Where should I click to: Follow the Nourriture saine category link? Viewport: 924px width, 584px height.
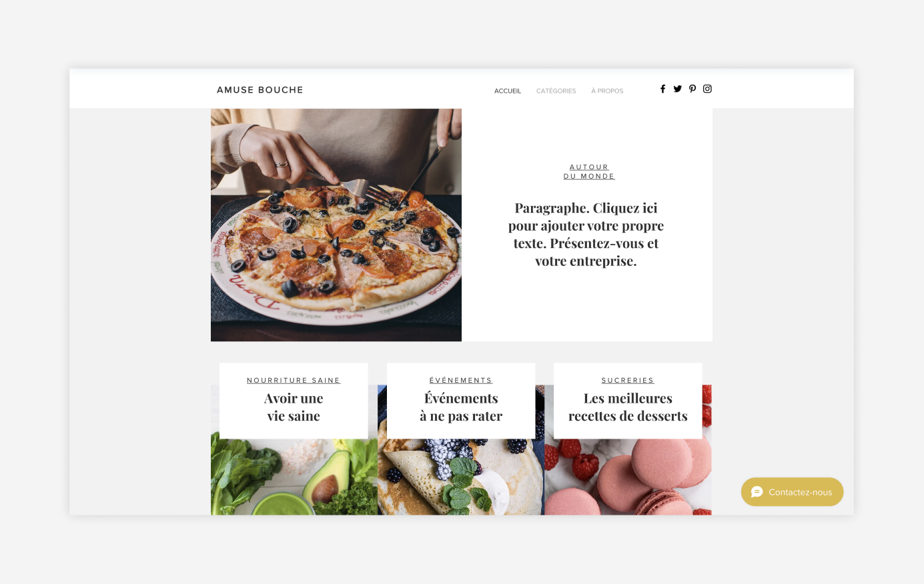click(294, 380)
